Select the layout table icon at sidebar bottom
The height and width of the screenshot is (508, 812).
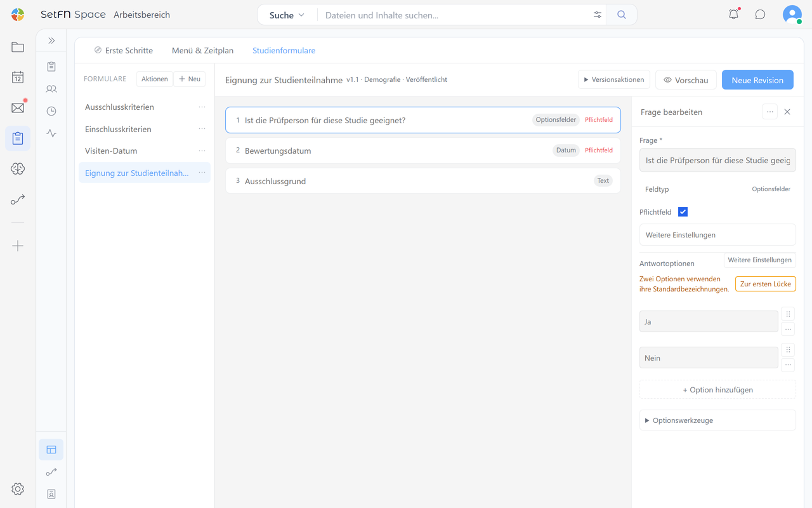51,450
